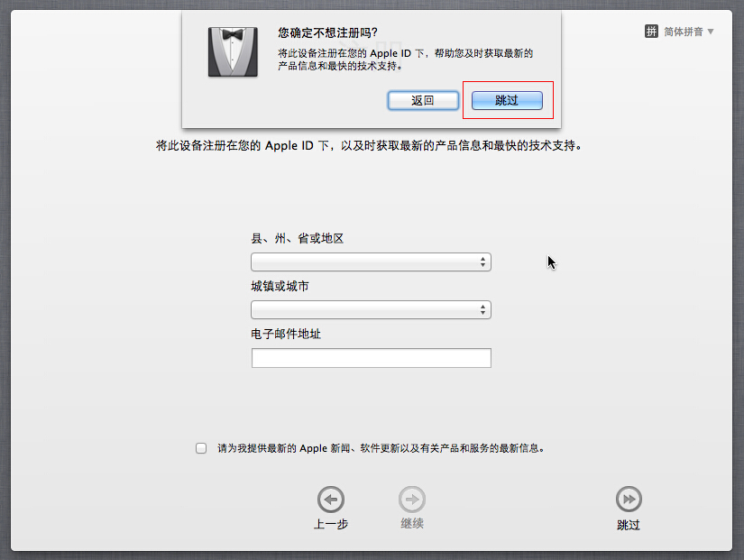Viewport: 744px width, 560px height.
Task: Click the 跳过 label below fast-forward icon
Action: click(x=629, y=525)
